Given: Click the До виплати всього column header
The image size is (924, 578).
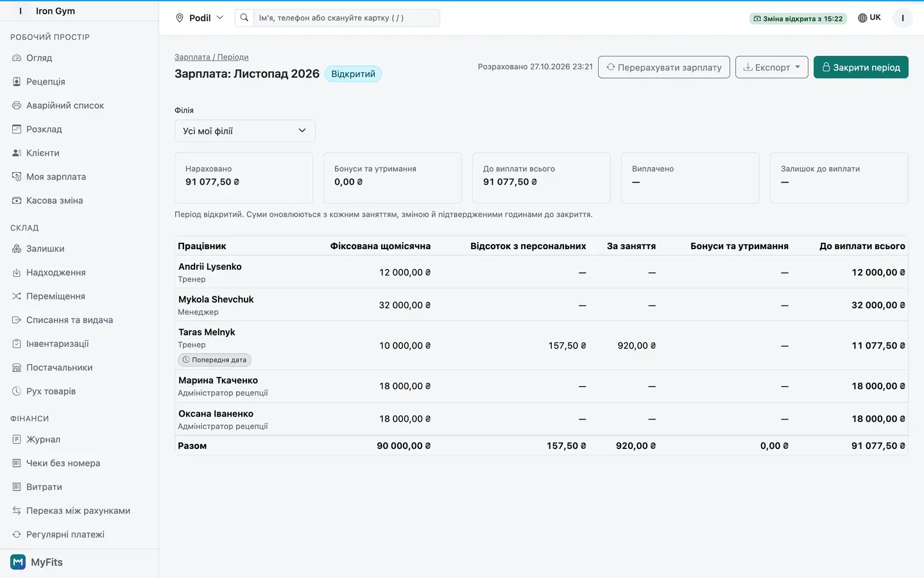Looking at the screenshot, I should (862, 246).
